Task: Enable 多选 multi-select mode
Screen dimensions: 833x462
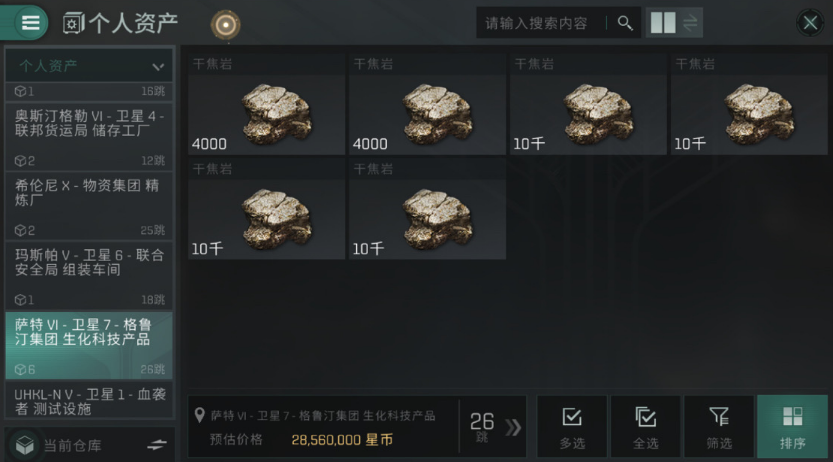Action: 572,426
